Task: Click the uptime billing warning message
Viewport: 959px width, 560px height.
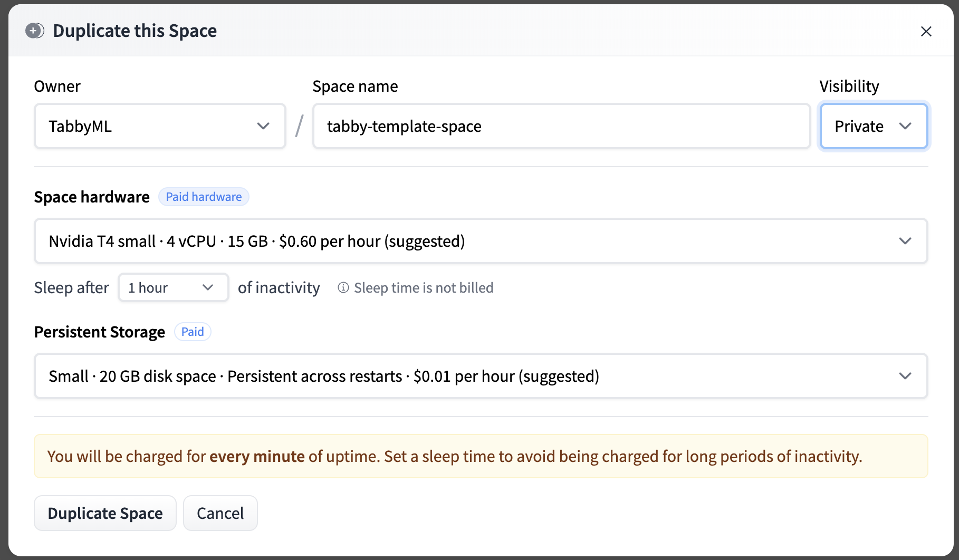Action: pyautogui.click(x=480, y=456)
